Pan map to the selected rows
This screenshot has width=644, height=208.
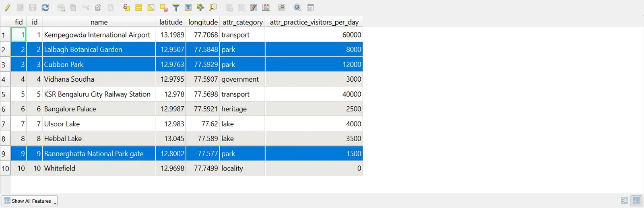click(x=200, y=8)
